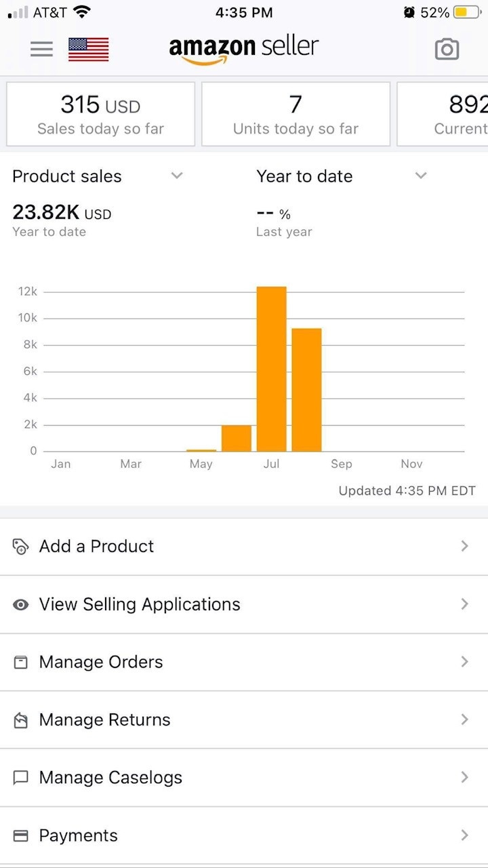Image resolution: width=488 pixels, height=868 pixels.
Task: Expand the Year to date dropdown
Action: (x=421, y=176)
